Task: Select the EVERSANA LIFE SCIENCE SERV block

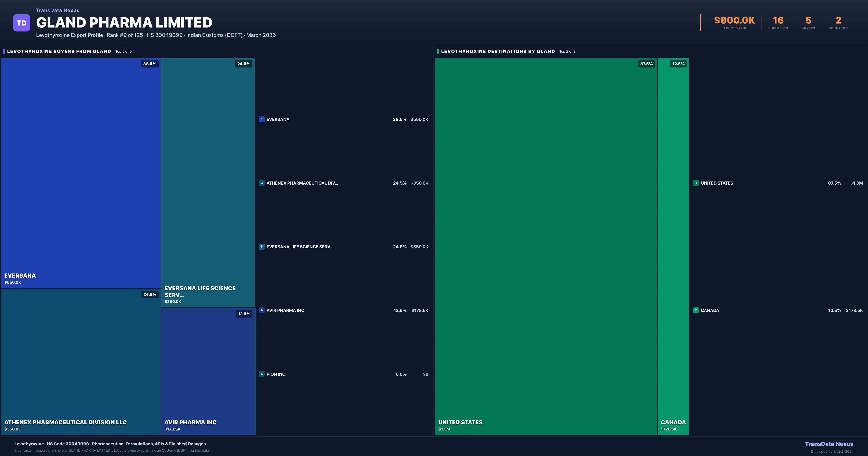Action: [208, 182]
